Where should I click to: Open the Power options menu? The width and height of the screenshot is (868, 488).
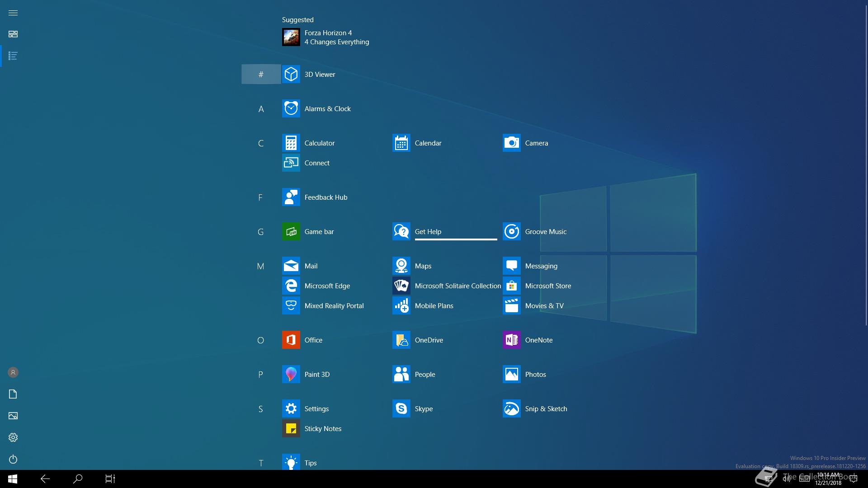13,459
